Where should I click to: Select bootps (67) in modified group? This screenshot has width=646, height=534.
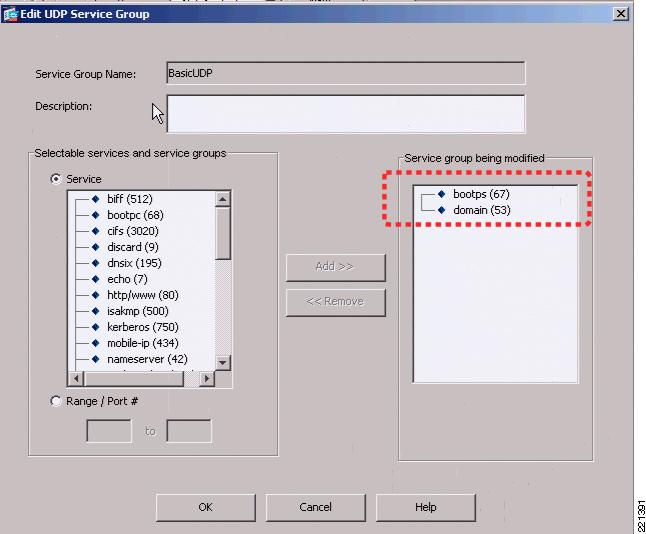click(x=481, y=194)
